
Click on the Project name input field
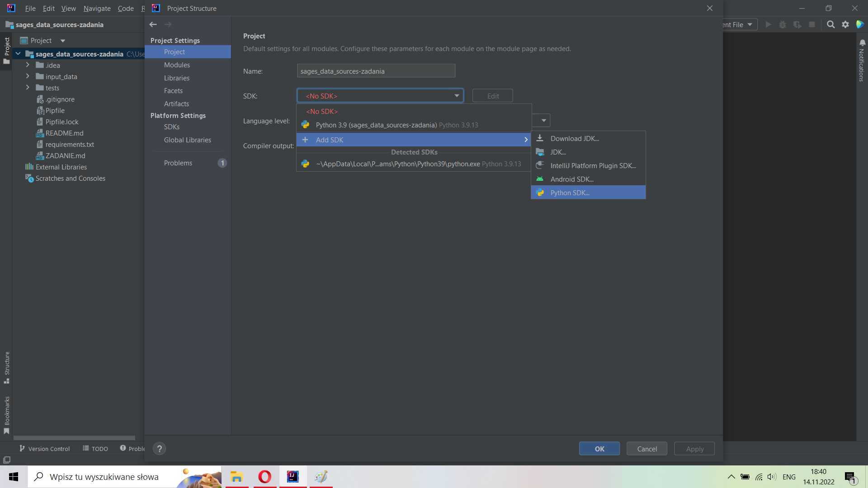click(x=376, y=71)
